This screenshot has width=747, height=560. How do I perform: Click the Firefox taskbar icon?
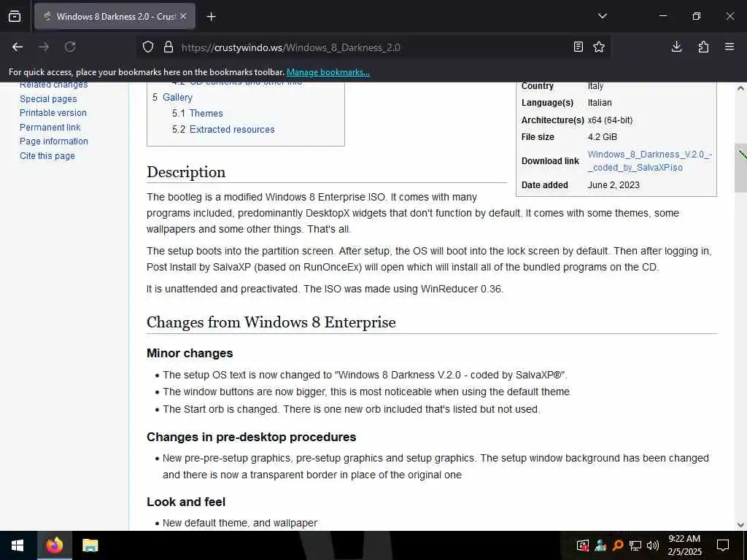pyautogui.click(x=54, y=545)
